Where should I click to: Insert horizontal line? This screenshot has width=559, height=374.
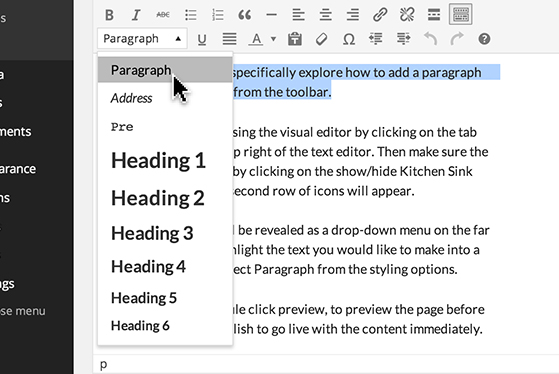pos(272,15)
